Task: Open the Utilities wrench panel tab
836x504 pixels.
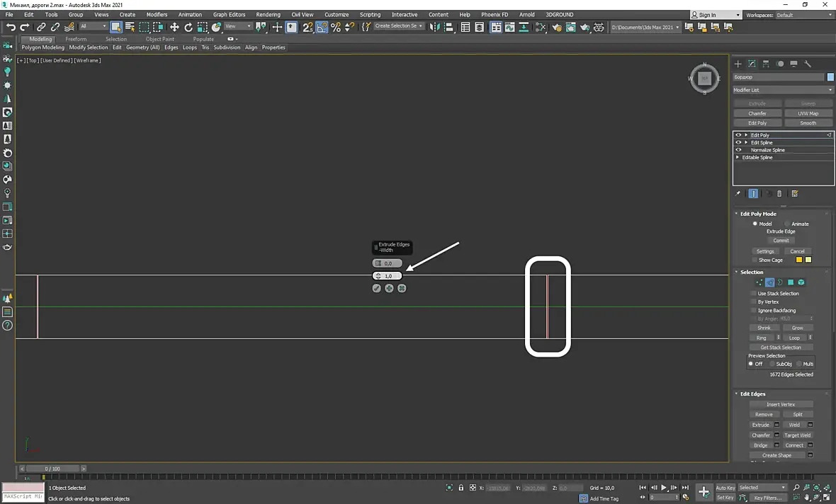Action: tap(808, 64)
